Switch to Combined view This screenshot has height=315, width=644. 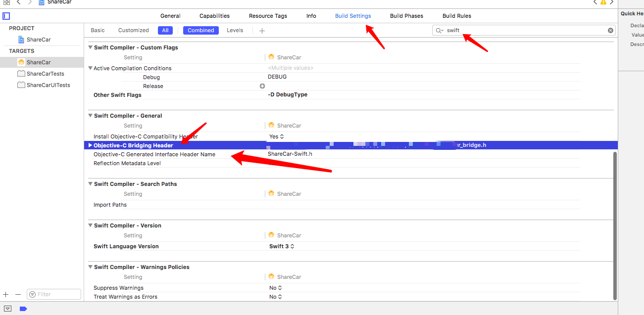click(x=201, y=30)
